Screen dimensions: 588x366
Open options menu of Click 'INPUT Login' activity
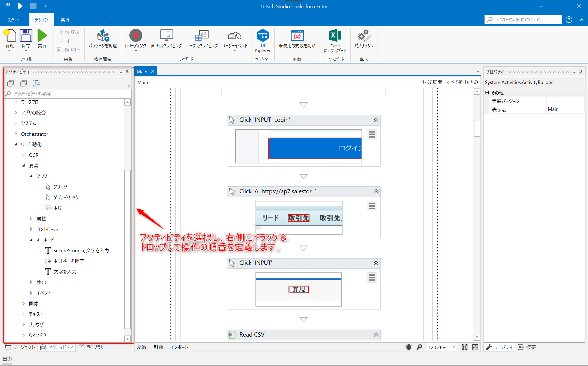pyautogui.click(x=372, y=134)
